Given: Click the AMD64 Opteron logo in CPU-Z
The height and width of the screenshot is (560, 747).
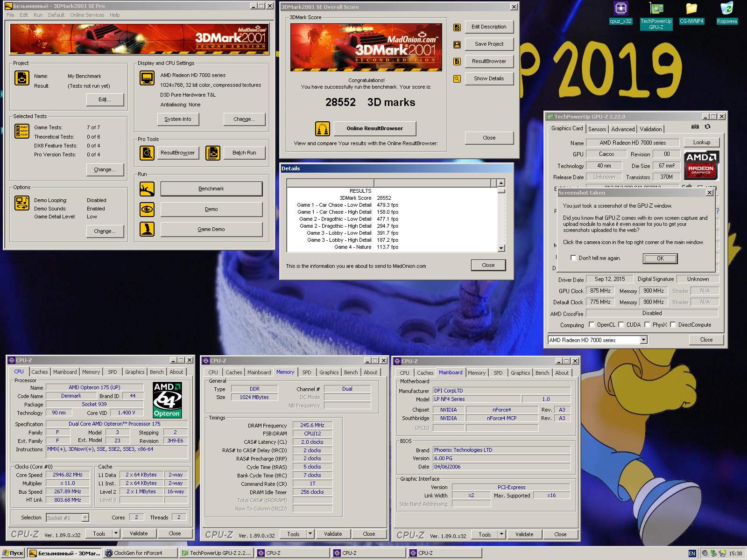Looking at the screenshot, I should click(x=167, y=400).
